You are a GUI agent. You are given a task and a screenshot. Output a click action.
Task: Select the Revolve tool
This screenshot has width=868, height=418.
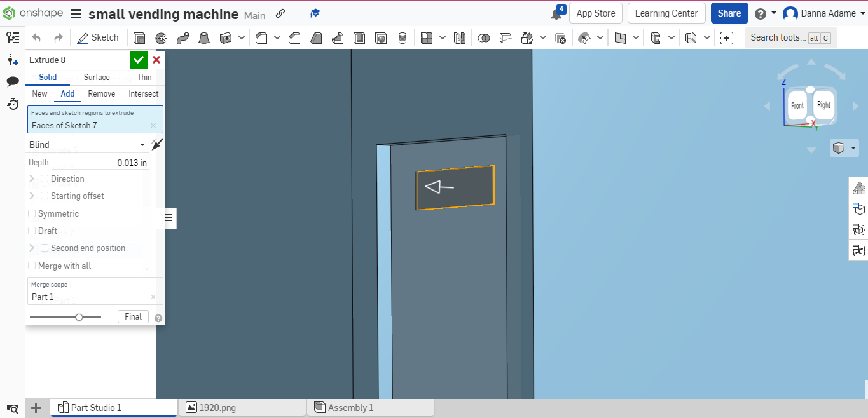click(160, 37)
